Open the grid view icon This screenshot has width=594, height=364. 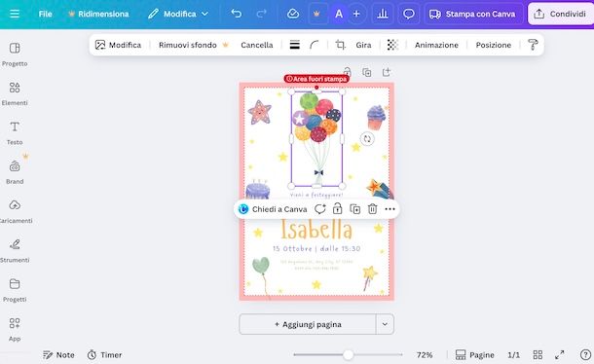538,355
